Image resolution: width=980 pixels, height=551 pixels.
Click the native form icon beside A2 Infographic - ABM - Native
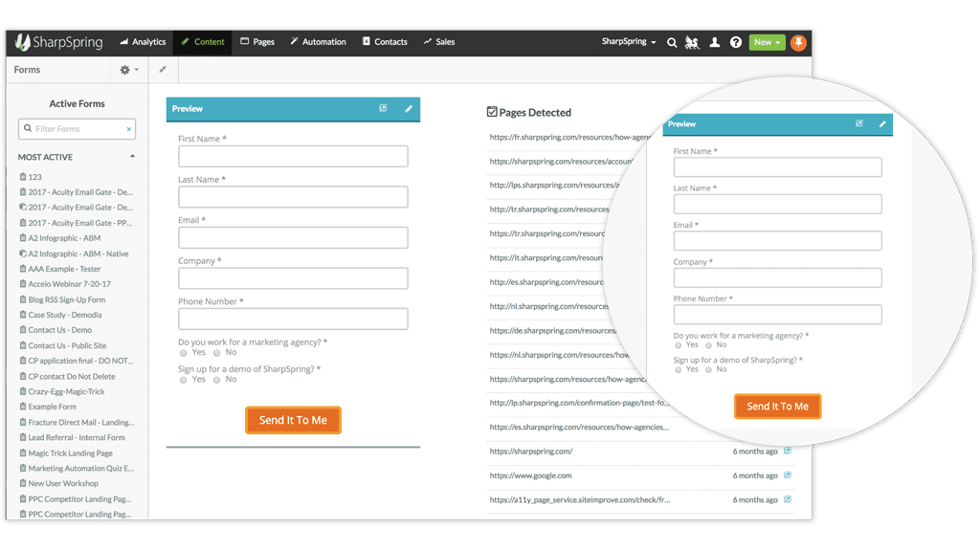[23, 253]
